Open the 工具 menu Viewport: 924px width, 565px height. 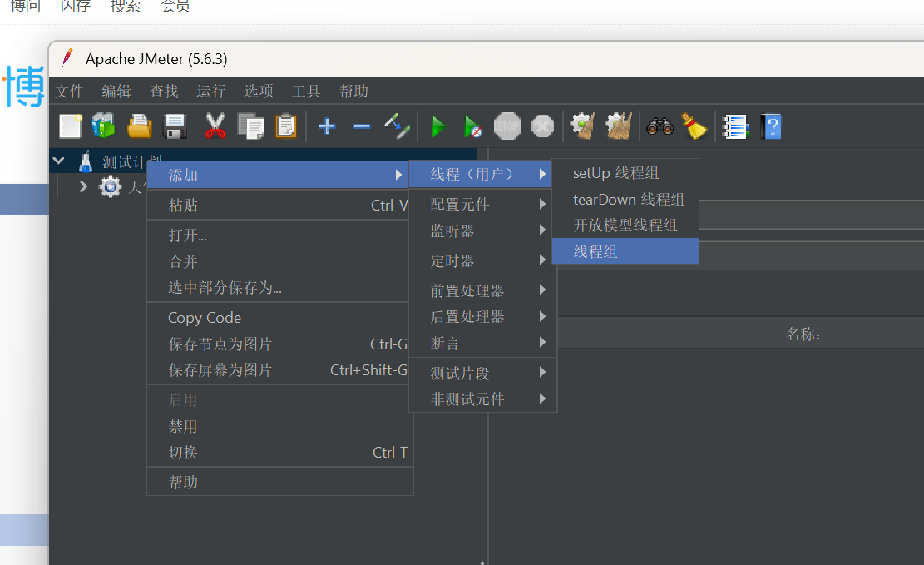(x=306, y=92)
